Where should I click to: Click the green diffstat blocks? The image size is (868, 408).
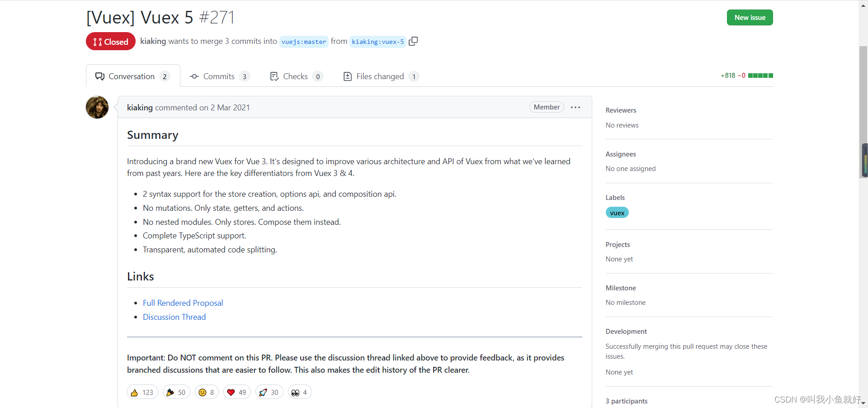coord(760,76)
